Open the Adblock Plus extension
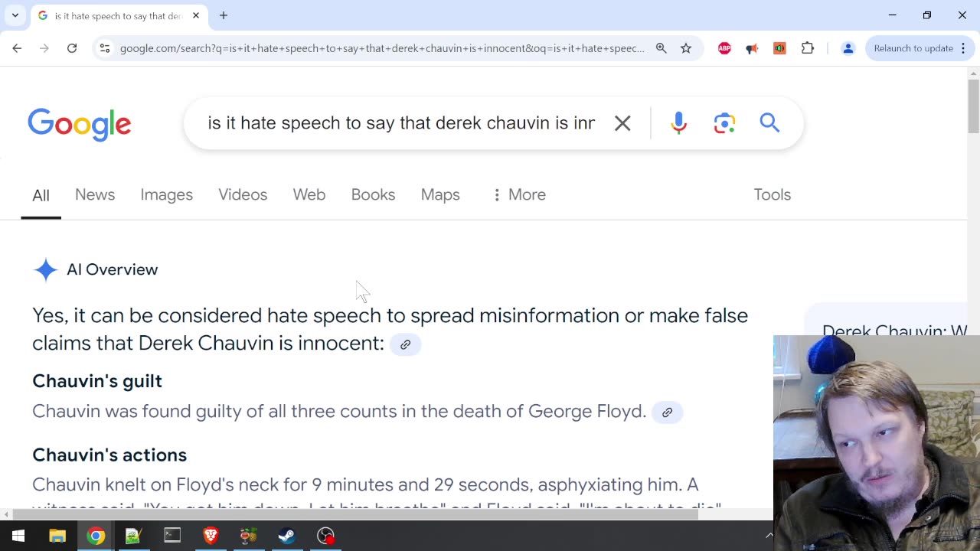The width and height of the screenshot is (980, 551). [724, 48]
